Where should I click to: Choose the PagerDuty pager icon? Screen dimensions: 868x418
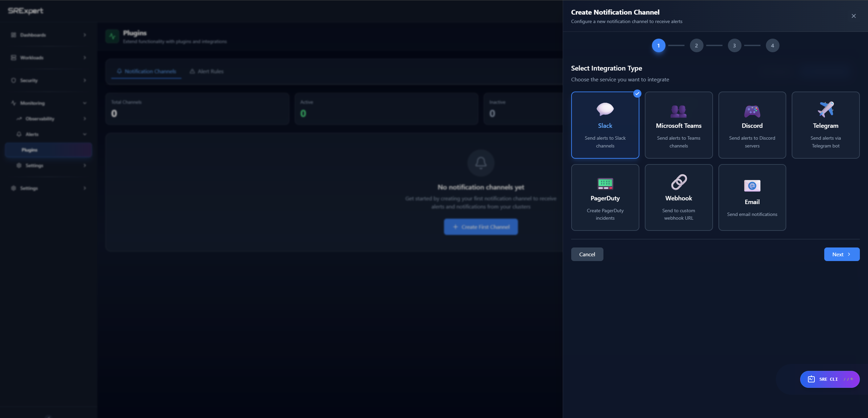tap(605, 183)
